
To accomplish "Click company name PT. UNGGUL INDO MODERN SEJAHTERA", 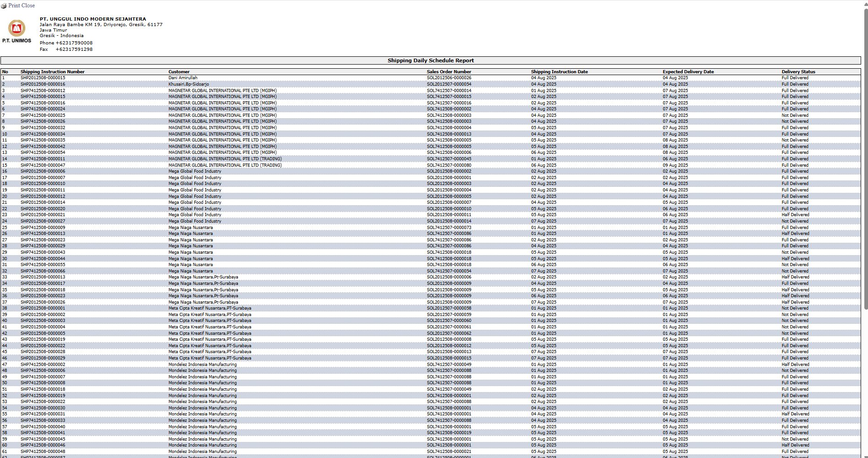I will (x=92, y=19).
